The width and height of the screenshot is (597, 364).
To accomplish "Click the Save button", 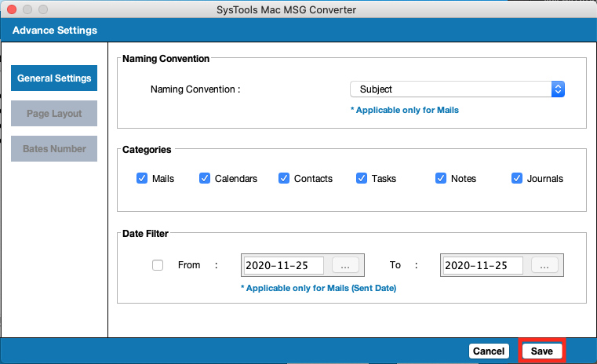I will point(542,351).
